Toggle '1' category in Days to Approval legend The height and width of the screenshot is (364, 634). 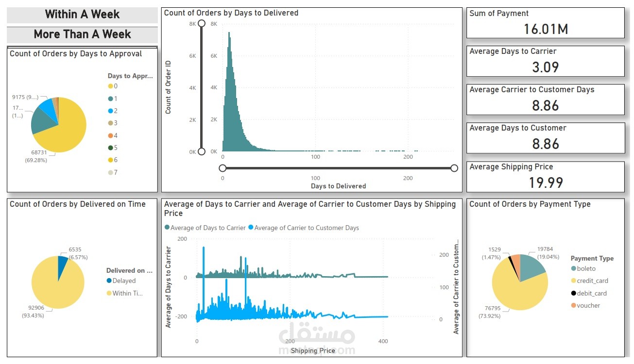click(x=110, y=98)
